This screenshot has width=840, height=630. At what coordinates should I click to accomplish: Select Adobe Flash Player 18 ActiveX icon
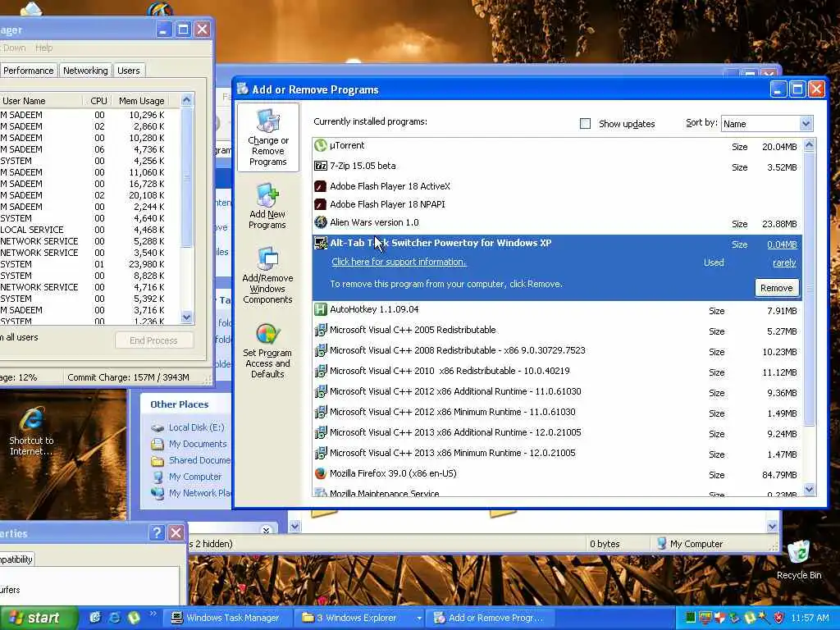click(321, 186)
